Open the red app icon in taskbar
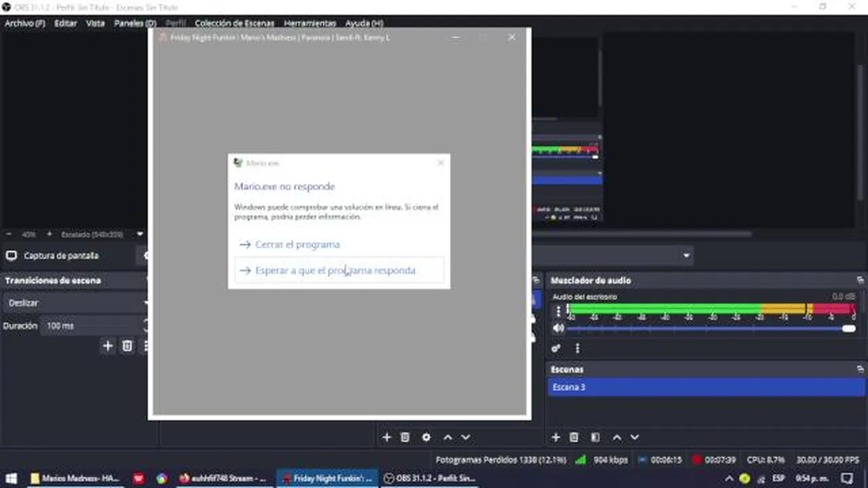Image resolution: width=868 pixels, height=488 pixels. [x=139, y=479]
